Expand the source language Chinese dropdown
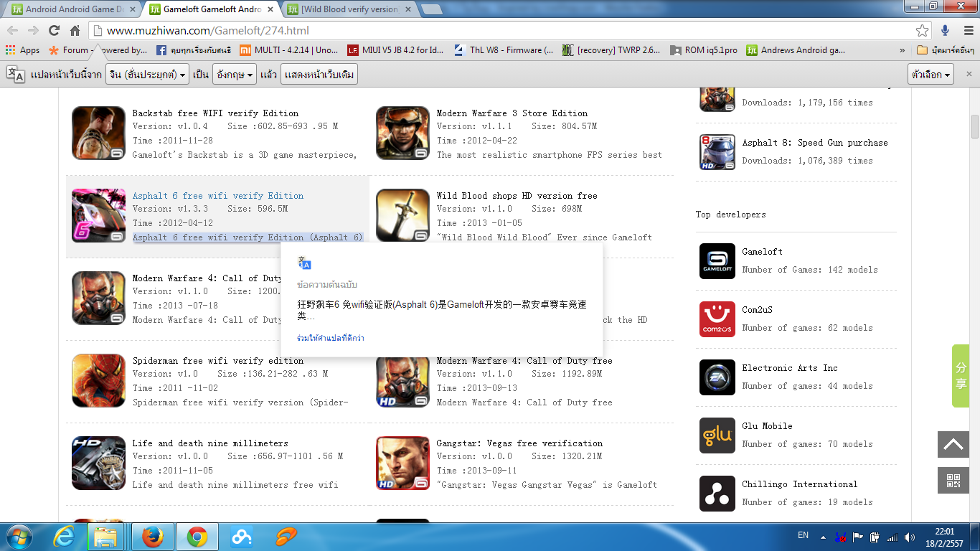Image resolution: width=980 pixels, height=551 pixels. point(147,75)
